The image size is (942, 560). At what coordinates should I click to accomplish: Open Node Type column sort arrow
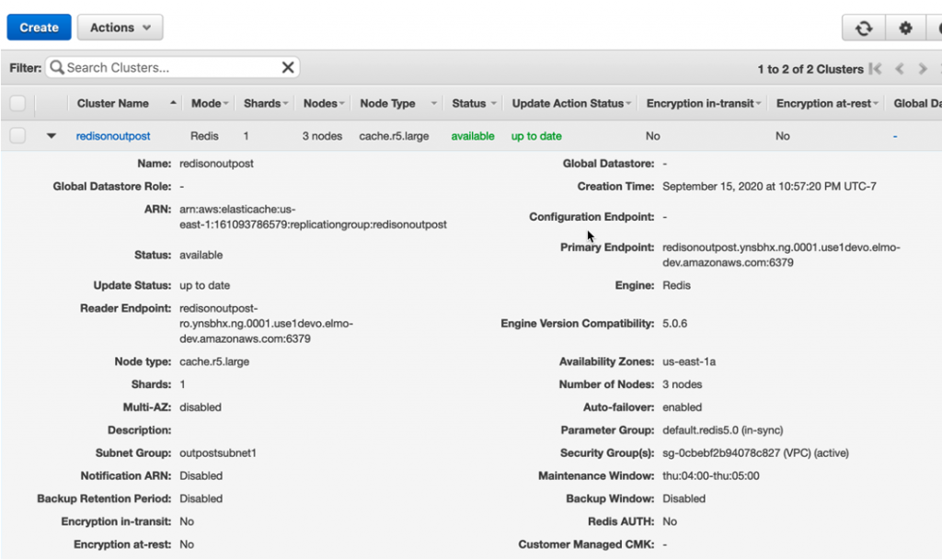(x=434, y=104)
